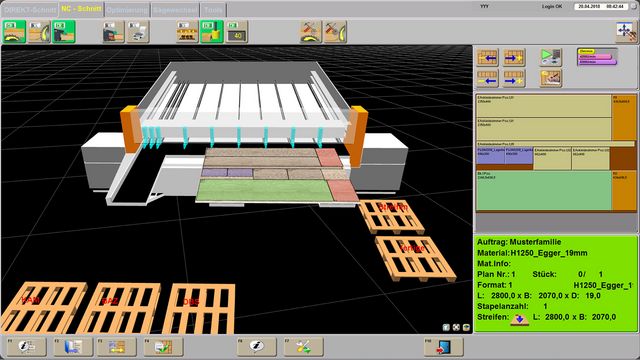Click the first small 3D view icon
The width and height of the screenshot is (640, 360).
pos(447,327)
